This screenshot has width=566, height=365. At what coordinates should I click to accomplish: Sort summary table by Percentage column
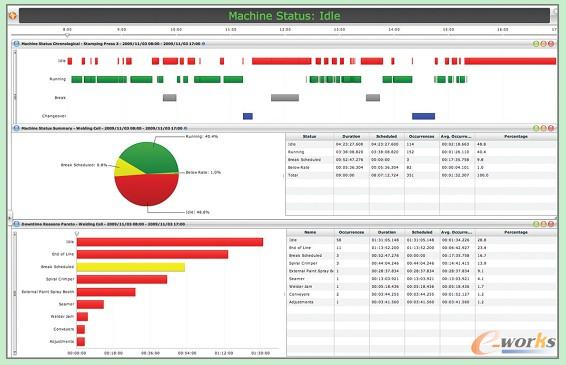[x=516, y=136]
